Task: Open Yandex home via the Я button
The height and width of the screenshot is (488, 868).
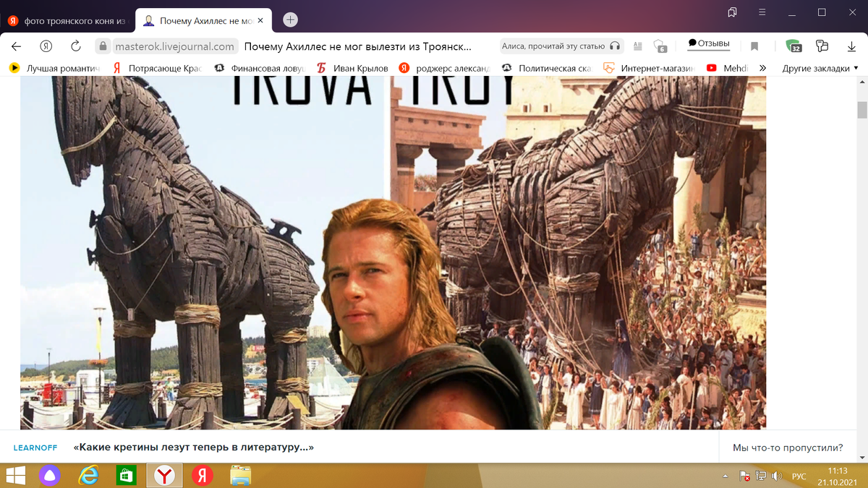Action: [x=46, y=46]
